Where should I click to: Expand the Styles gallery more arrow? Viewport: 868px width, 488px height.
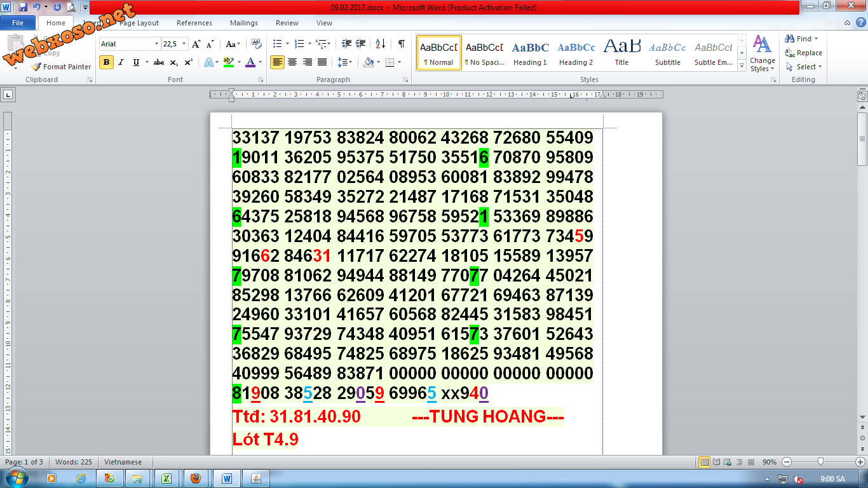742,65
